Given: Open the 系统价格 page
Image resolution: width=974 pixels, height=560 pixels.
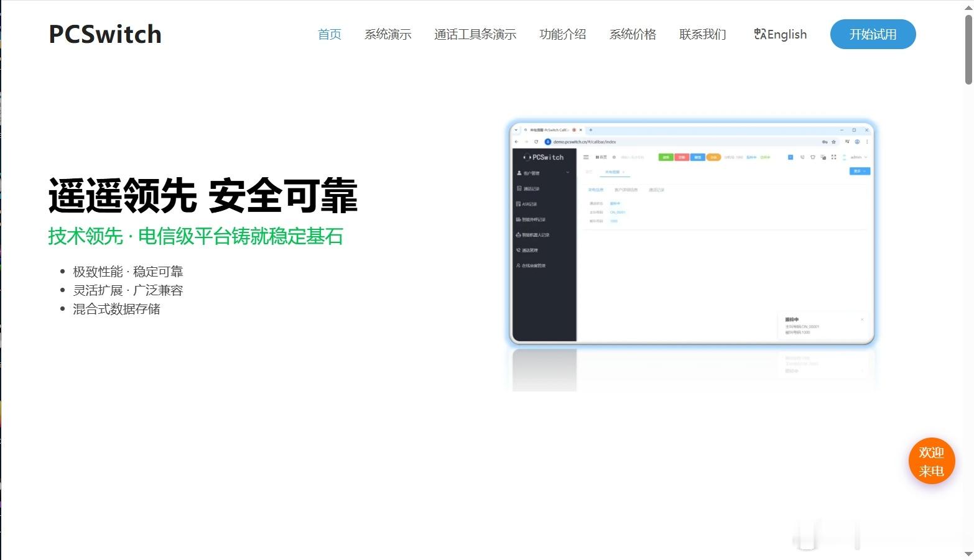Looking at the screenshot, I should (633, 34).
